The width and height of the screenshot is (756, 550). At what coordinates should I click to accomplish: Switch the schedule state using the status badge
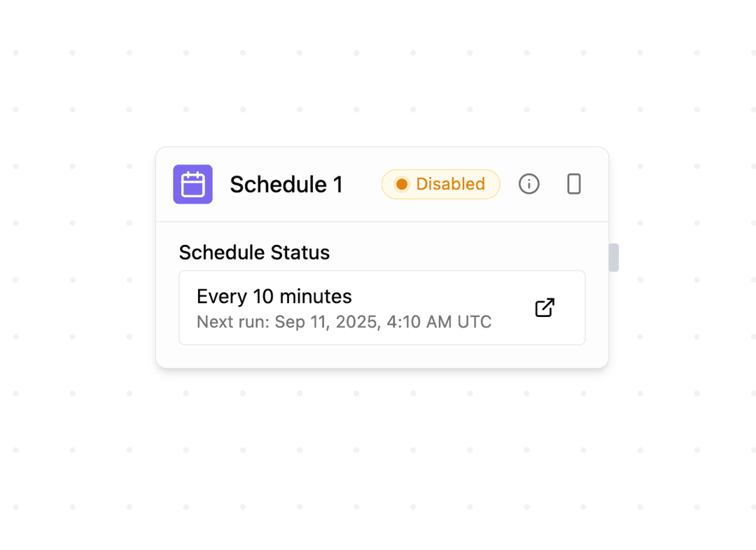coord(440,184)
